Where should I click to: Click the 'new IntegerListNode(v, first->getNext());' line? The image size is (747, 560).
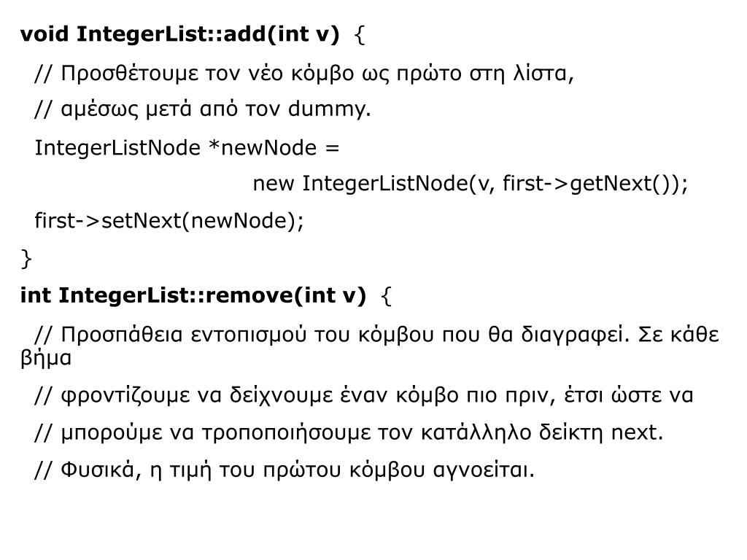coord(471,183)
